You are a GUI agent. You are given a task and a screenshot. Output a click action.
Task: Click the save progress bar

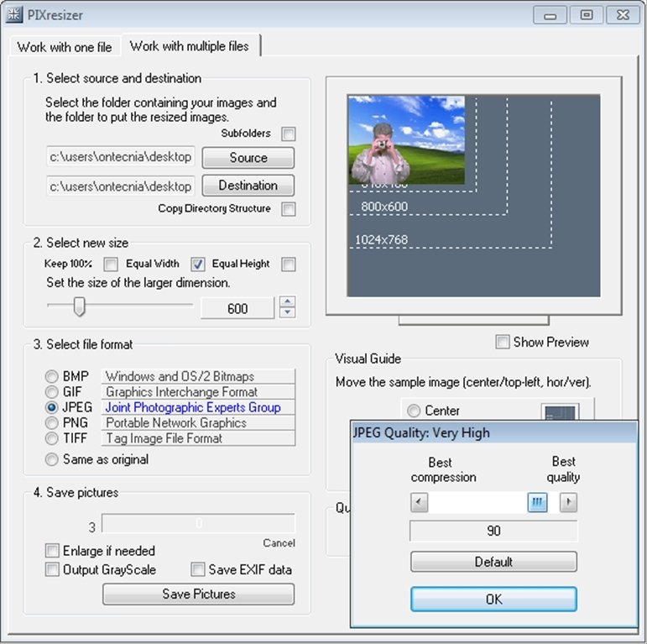tap(199, 523)
